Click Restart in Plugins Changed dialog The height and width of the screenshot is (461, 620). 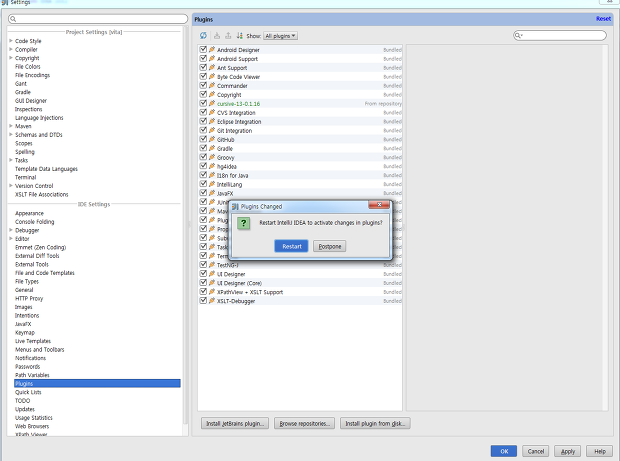pos(291,246)
